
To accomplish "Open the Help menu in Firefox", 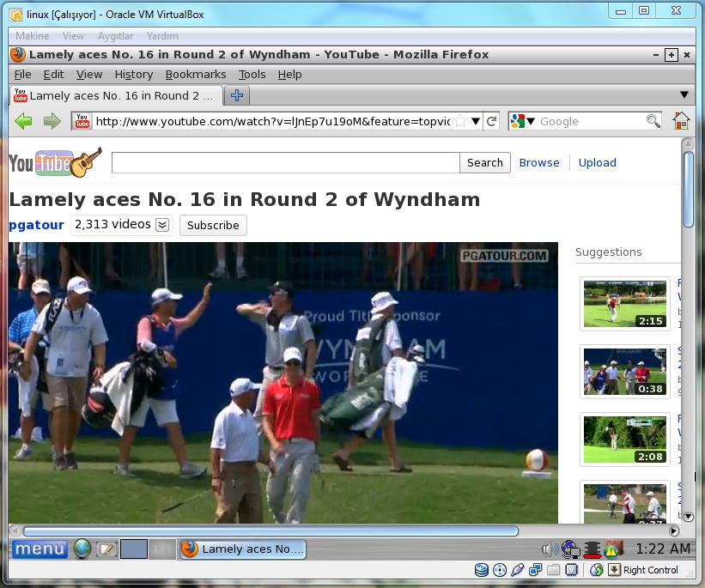I will pos(289,74).
